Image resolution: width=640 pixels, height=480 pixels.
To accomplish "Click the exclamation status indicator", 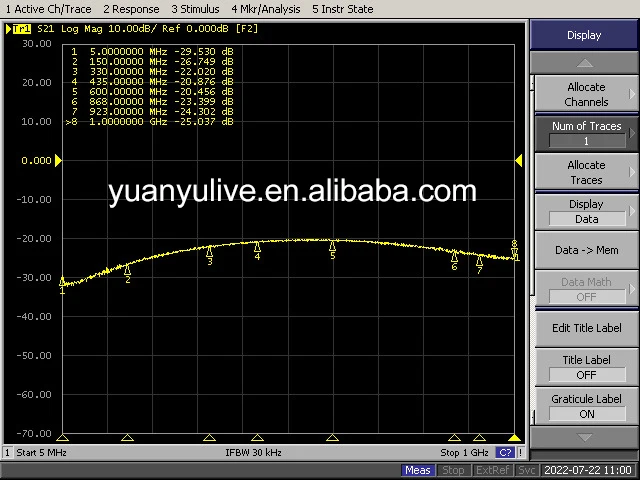I will pyautogui.click(x=520, y=452).
